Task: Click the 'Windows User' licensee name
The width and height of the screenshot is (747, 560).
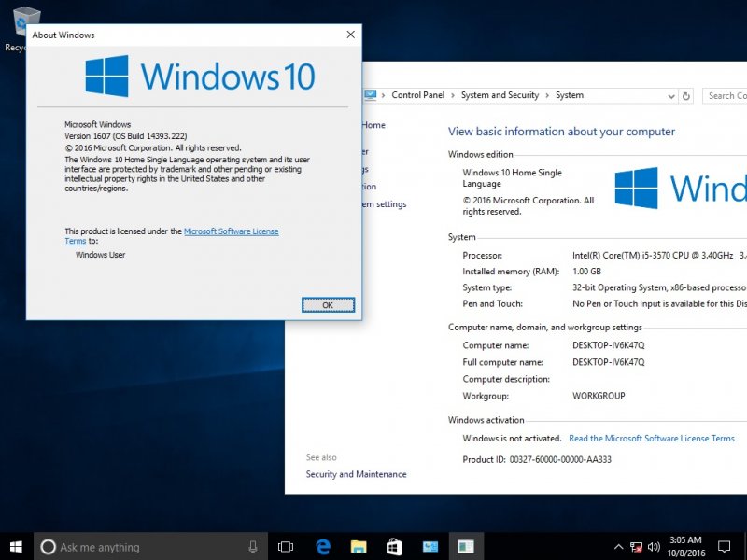Action: click(101, 255)
